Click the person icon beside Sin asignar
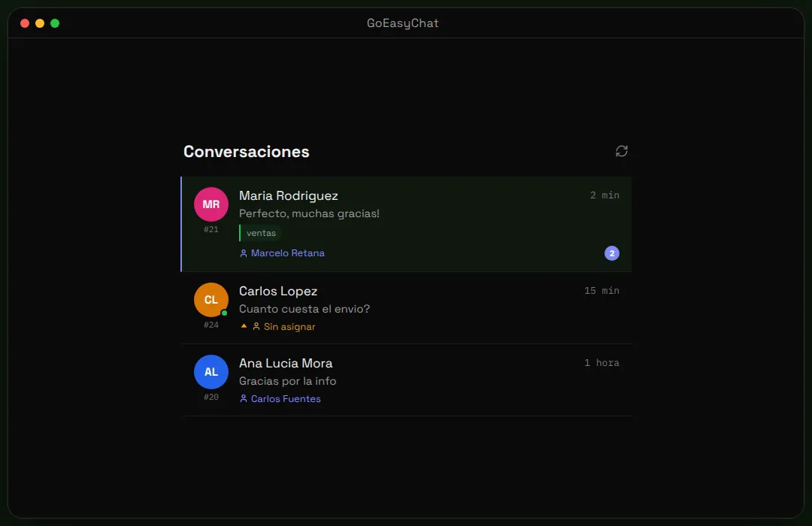Image resolution: width=812 pixels, height=526 pixels. [256, 327]
